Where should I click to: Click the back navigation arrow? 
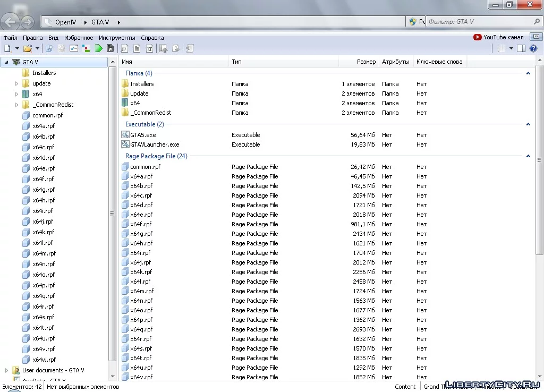coord(10,22)
